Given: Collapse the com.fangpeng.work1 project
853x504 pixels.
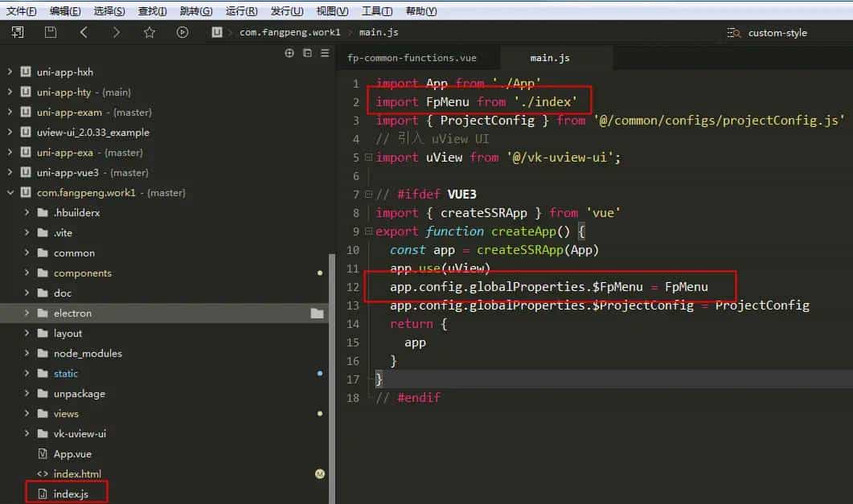Looking at the screenshot, I should (x=10, y=193).
